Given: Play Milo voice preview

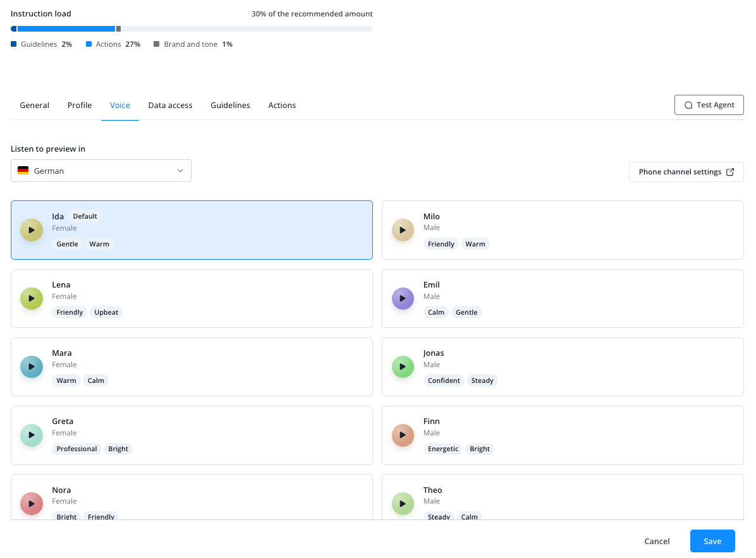Looking at the screenshot, I should pyautogui.click(x=403, y=230).
